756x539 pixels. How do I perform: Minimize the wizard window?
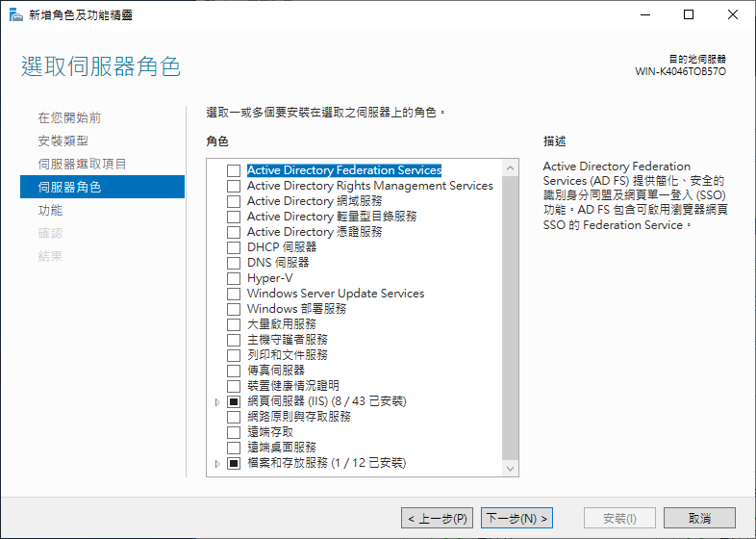click(x=645, y=15)
